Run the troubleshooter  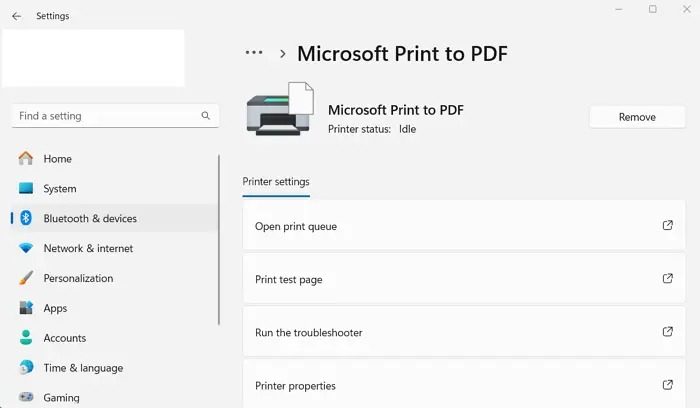pos(463,332)
